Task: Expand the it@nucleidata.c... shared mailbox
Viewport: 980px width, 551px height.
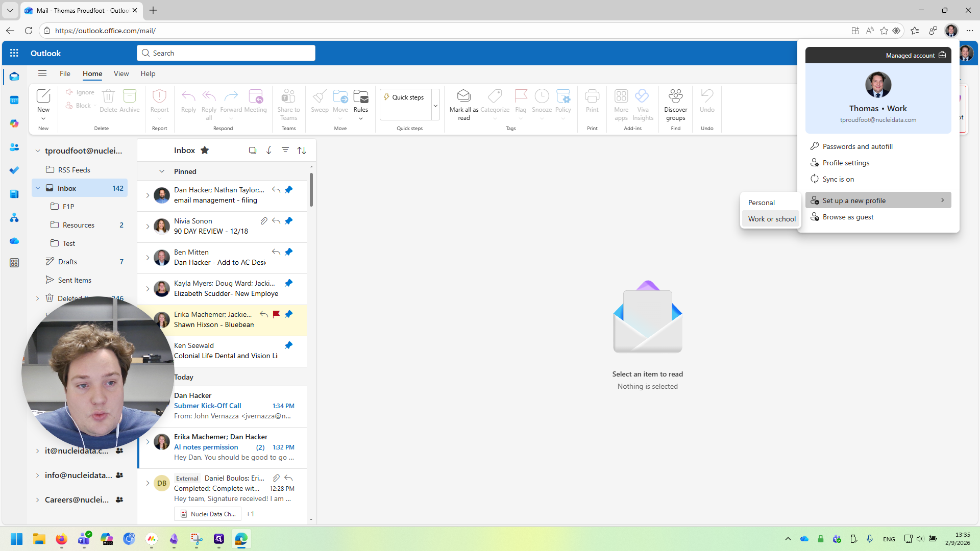Action: click(x=37, y=451)
